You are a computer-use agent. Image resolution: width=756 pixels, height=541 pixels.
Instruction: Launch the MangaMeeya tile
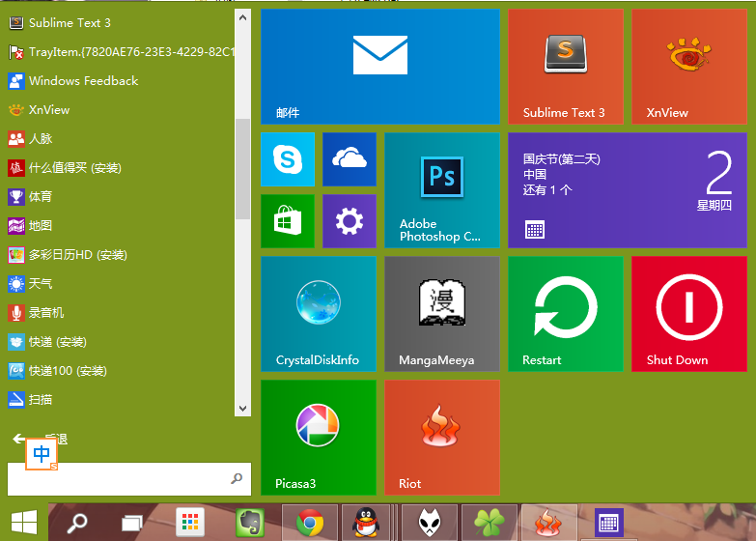(x=441, y=314)
